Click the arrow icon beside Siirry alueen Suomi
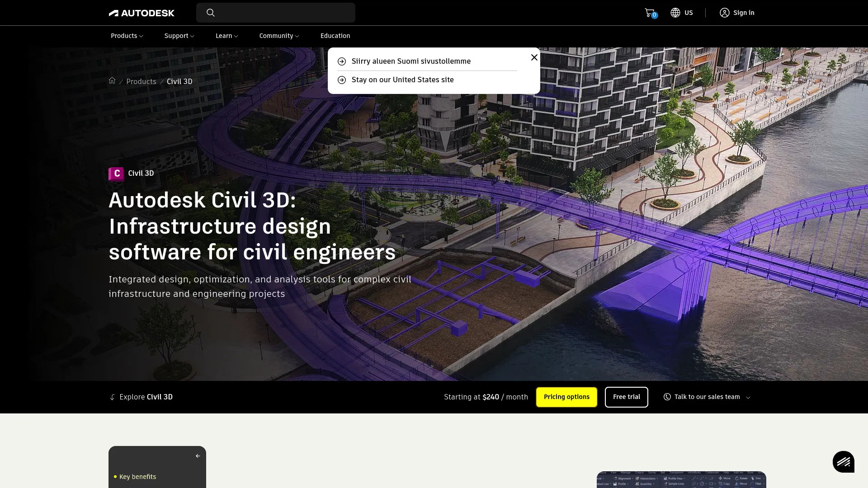This screenshot has width=868, height=488. (342, 61)
